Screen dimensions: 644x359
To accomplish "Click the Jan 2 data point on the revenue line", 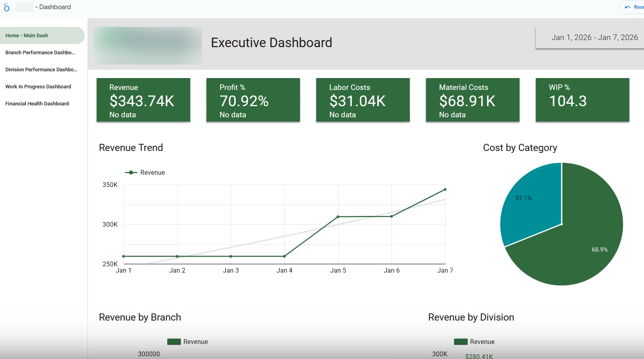I will pos(177,256).
